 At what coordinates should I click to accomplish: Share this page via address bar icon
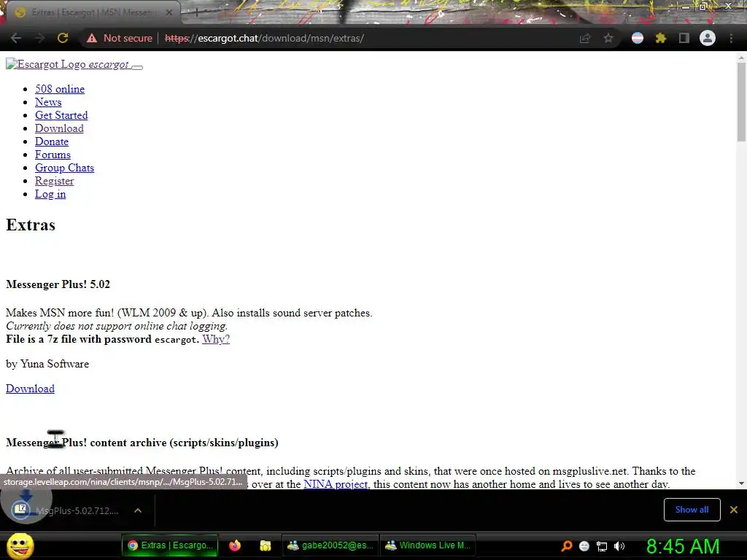(585, 38)
